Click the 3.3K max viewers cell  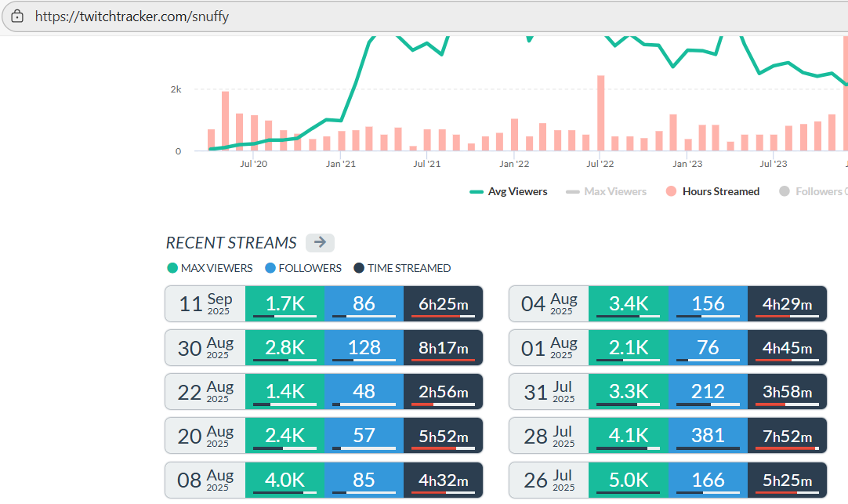click(x=629, y=391)
